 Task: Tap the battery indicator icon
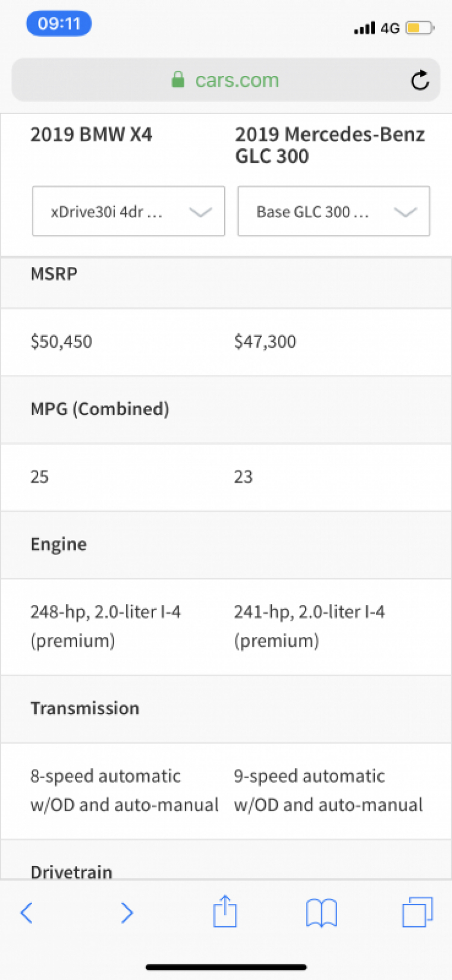coord(419,28)
